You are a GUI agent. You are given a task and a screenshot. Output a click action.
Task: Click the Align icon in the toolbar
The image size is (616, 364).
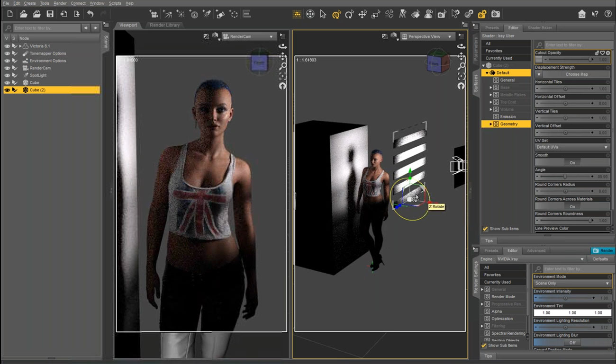click(x=247, y=14)
